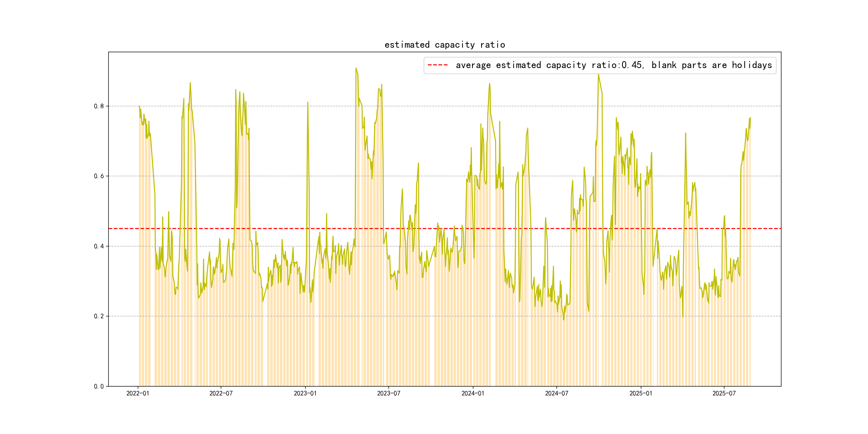Click the 2023-07 x-axis label
868x434 pixels.
[388, 393]
